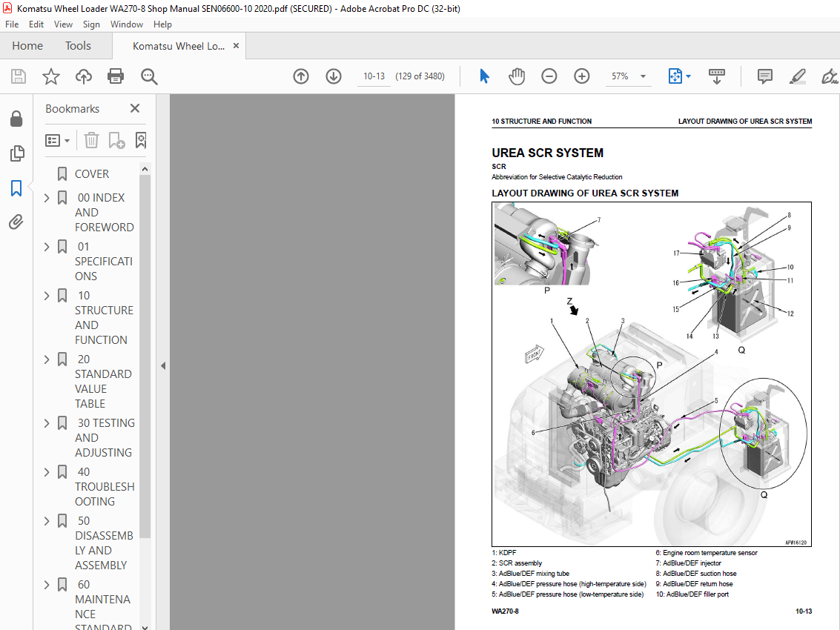Jump to 30 TESTING AND ADJUSTING bookmark
The image size is (840, 630).
click(105, 438)
